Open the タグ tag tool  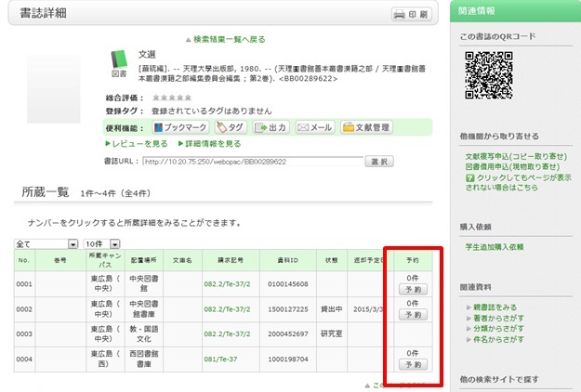point(229,127)
